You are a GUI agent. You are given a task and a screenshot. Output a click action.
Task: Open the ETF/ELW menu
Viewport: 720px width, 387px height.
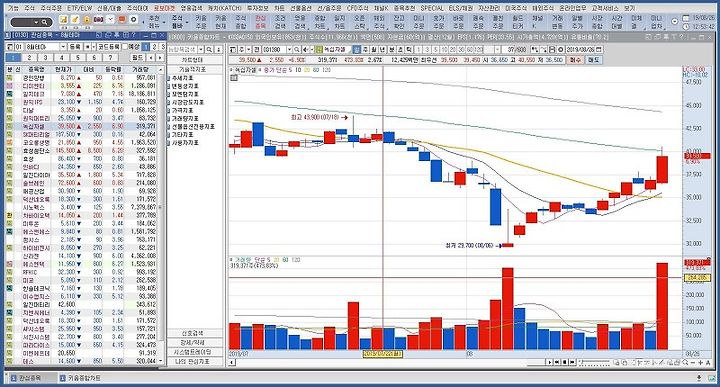tap(80, 8)
